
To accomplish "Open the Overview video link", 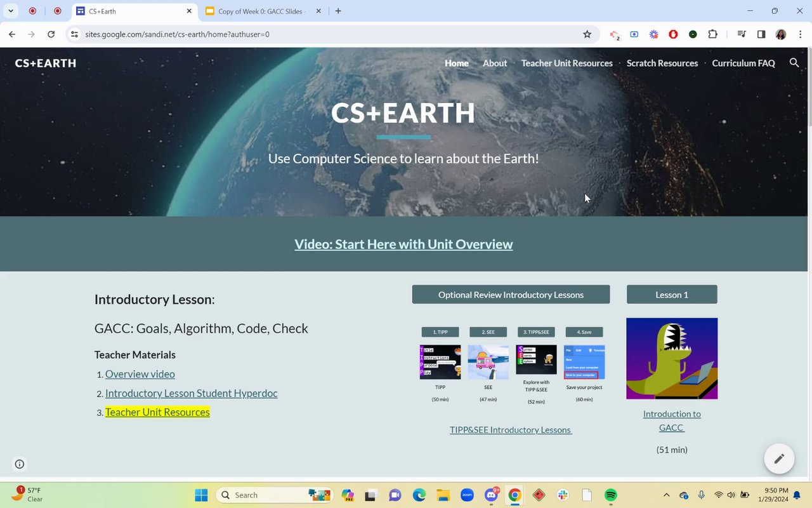I will [x=140, y=374].
